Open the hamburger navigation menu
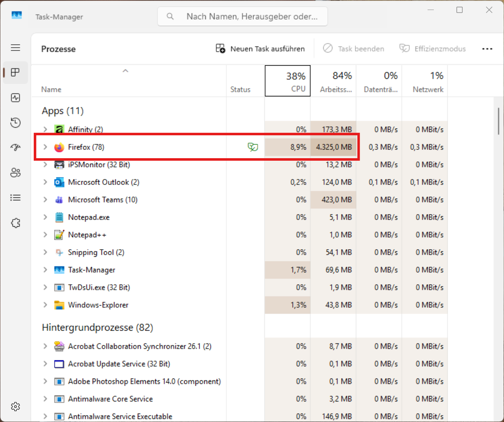Viewport: 504px width, 422px height. pos(15,48)
